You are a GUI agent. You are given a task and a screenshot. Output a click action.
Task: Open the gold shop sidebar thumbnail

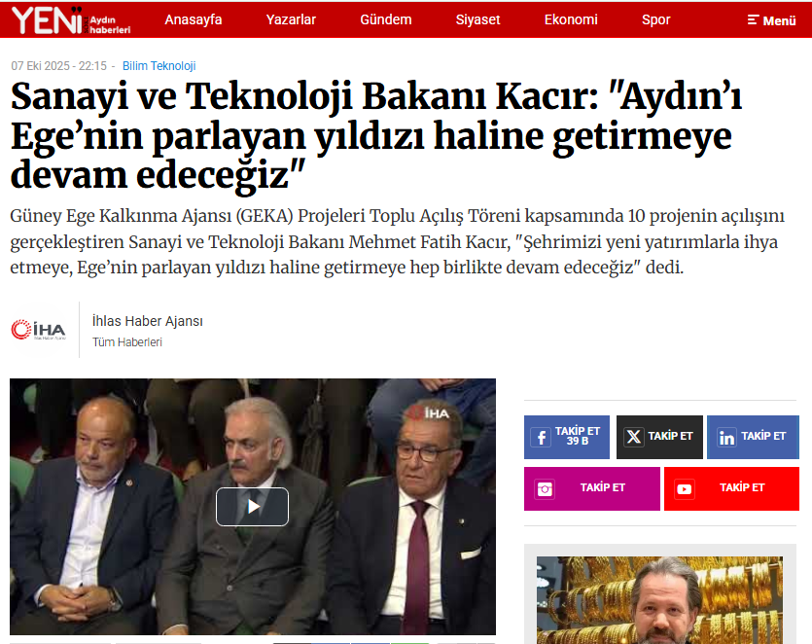pos(659,600)
